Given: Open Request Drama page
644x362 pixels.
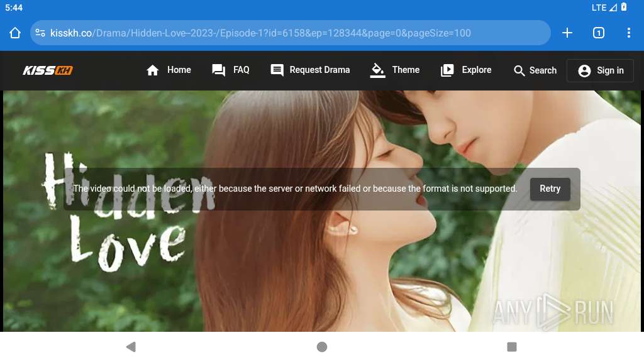Looking at the screenshot, I should pos(310,70).
